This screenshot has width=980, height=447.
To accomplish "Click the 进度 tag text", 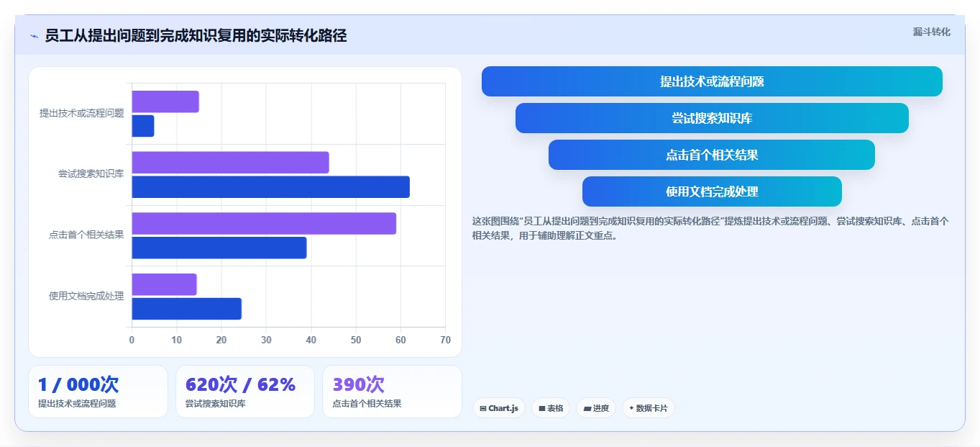I will [601, 408].
